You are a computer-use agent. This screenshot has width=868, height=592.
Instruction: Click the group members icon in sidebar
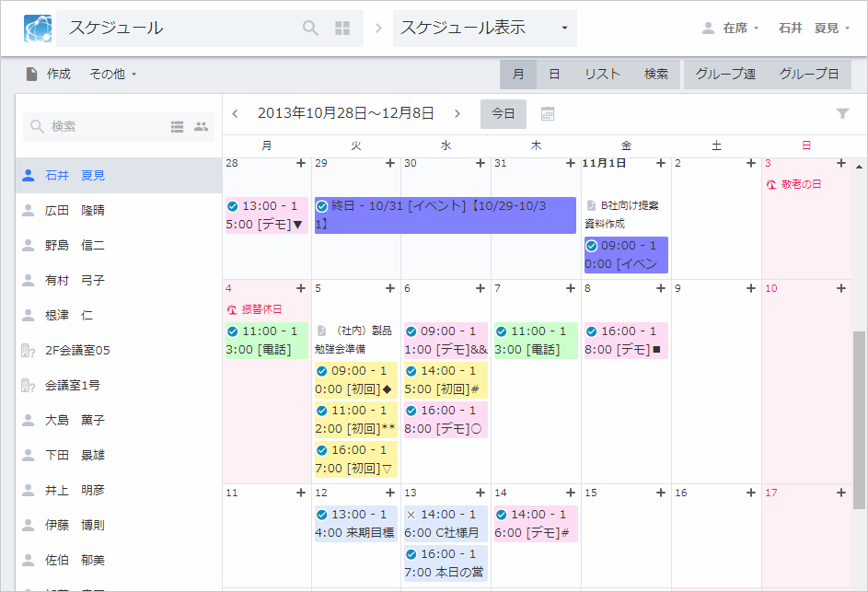click(x=201, y=127)
